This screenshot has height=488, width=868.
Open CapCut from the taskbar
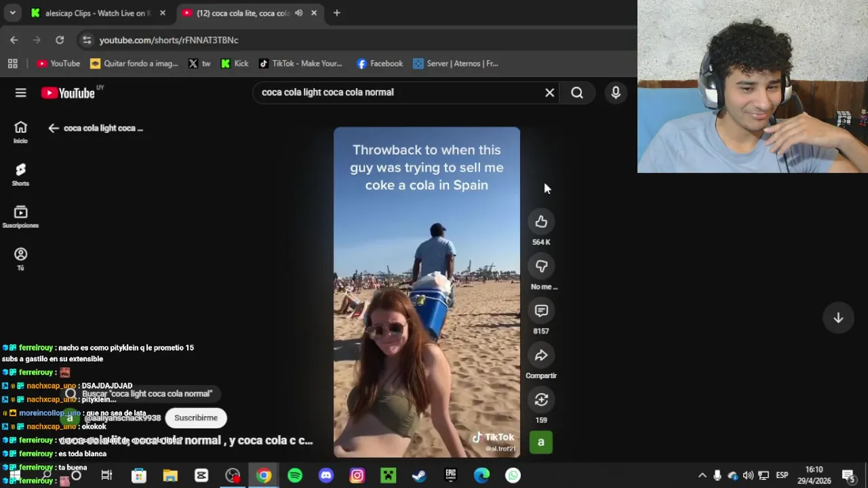[201, 476]
